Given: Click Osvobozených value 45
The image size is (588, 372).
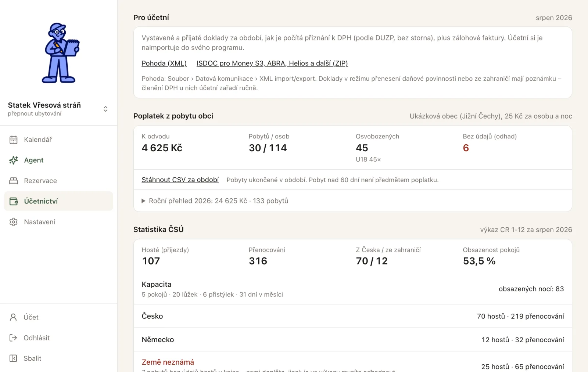Looking at the screenshot, I should pos(362,148).
